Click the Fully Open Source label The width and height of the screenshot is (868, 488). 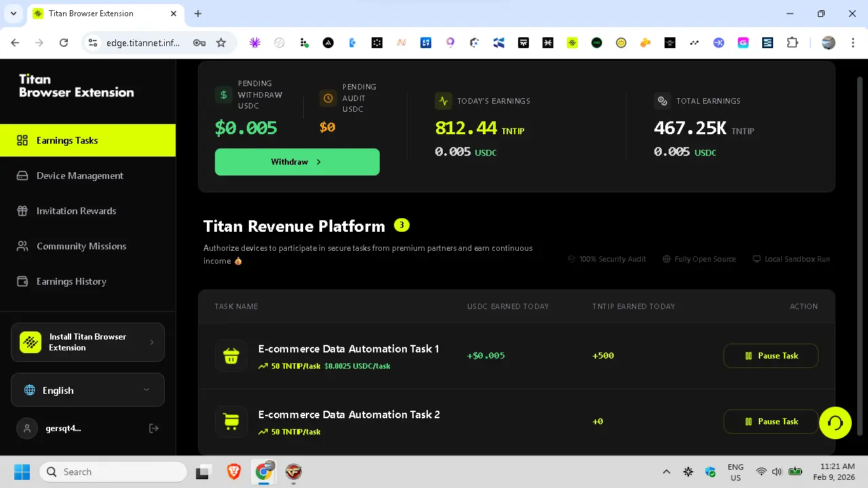(x=699, y=259)
